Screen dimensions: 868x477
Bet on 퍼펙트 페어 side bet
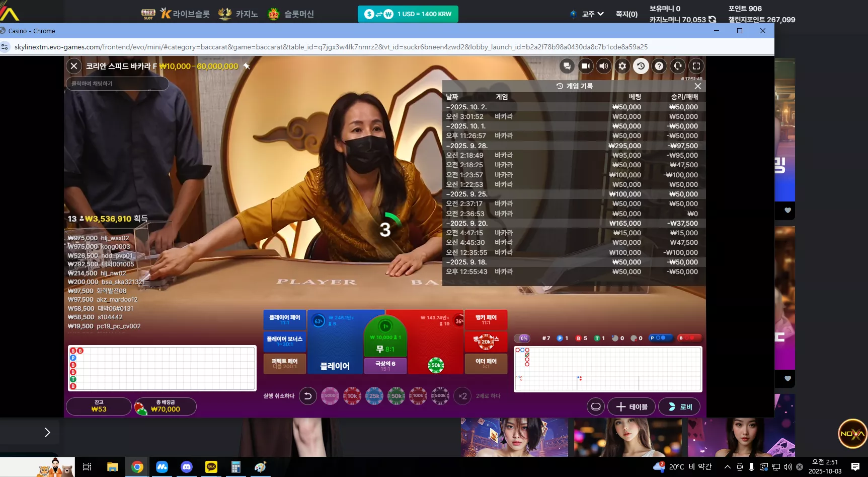pos(284,364)
